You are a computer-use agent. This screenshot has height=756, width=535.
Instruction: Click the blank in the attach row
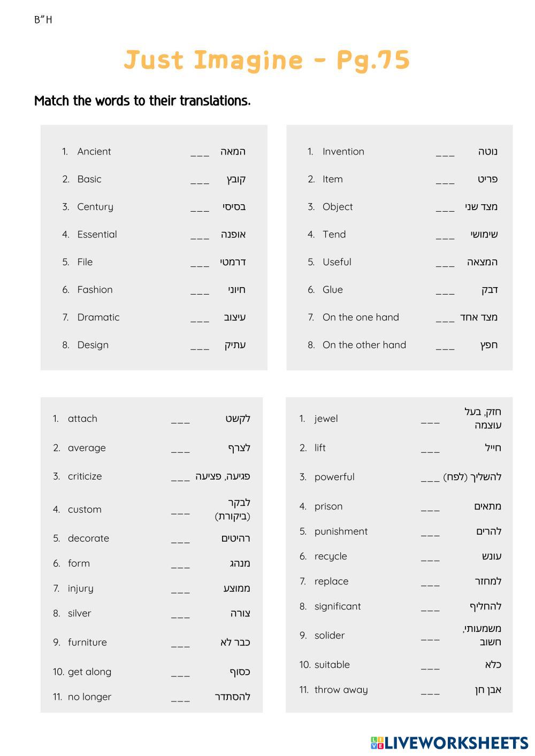[180, 420]
